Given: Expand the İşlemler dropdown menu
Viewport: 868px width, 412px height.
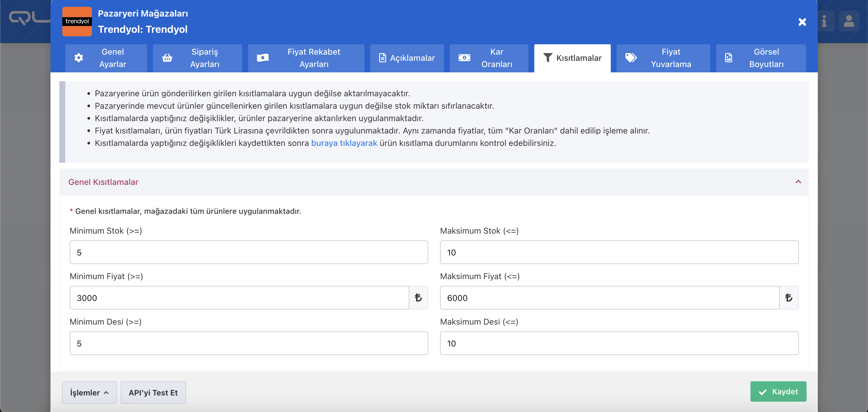Looking at the screenshot, I should point(89,393).
